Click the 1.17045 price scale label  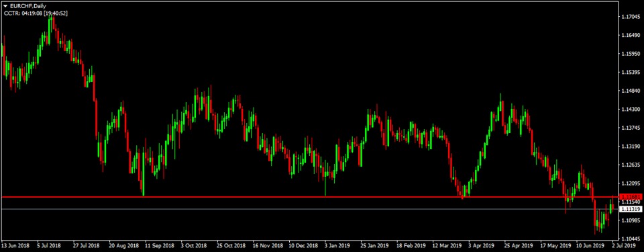(x=631, y=17)
